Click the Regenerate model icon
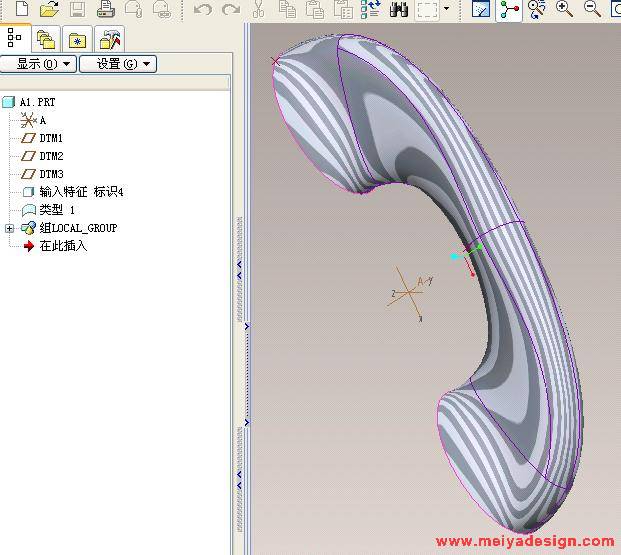Screen dimensions: 621x555 tap(371, 9)
